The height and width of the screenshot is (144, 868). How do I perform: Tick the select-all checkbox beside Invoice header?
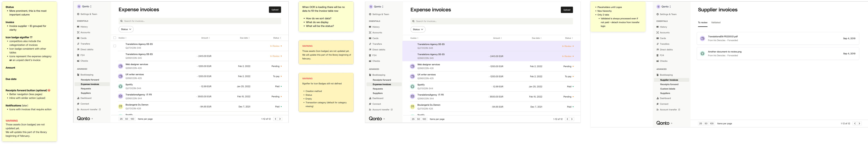(x=115, y=38)
